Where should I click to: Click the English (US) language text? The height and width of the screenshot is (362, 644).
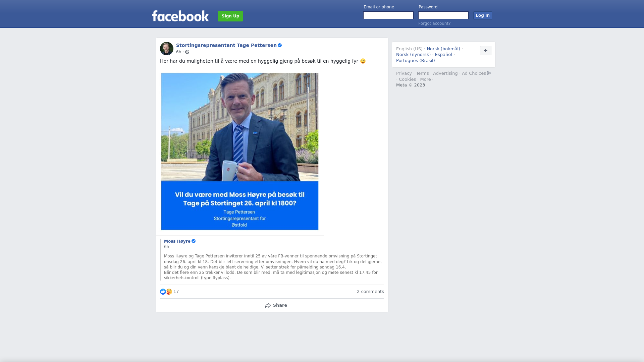point(409,49)
